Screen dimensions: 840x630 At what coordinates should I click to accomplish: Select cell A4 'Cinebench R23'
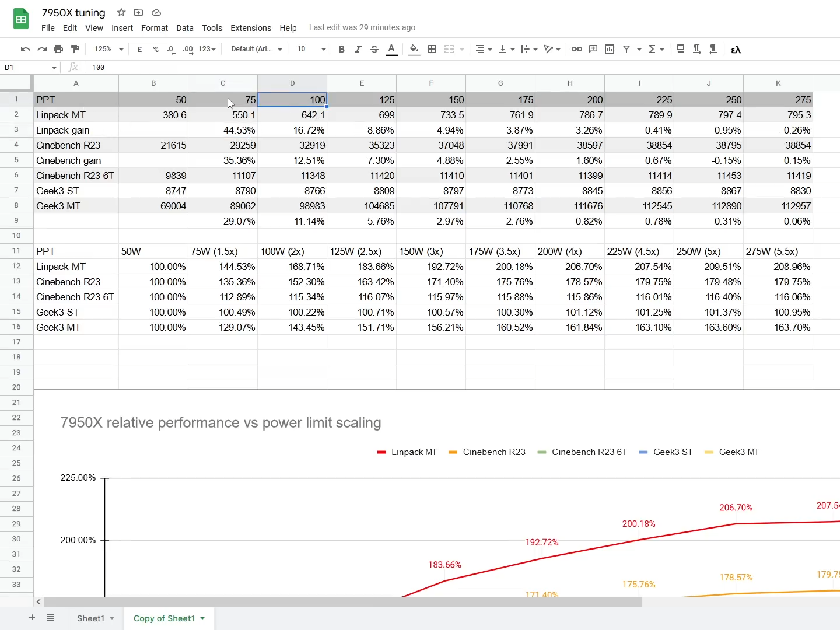point(76,145)
